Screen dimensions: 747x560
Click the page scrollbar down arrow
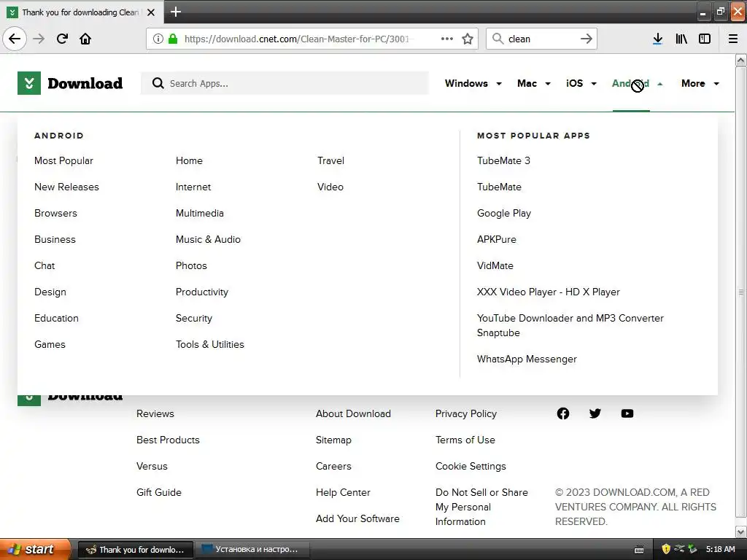[x=740, y=532]
